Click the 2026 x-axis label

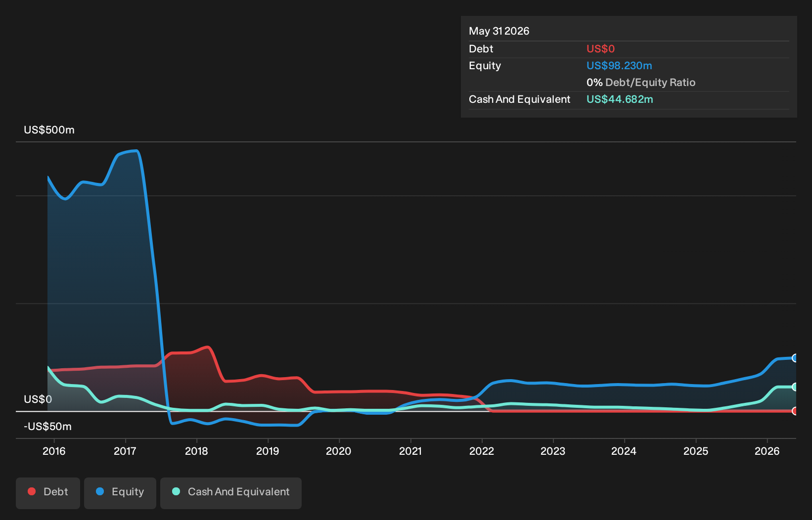(767, 451)
